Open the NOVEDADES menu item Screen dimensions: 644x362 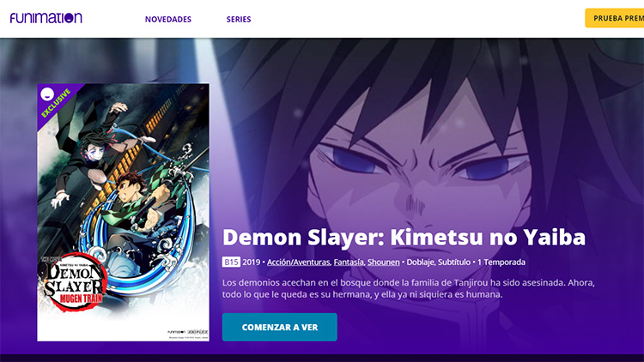coord(168,19)
